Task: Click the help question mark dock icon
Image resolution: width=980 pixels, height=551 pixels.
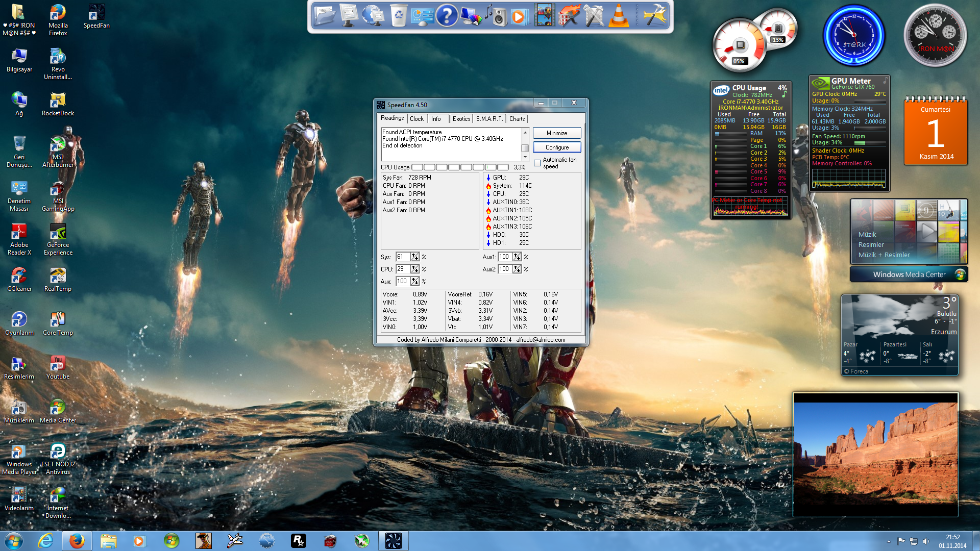Action: pyautogui.click(x=447, y=15)
